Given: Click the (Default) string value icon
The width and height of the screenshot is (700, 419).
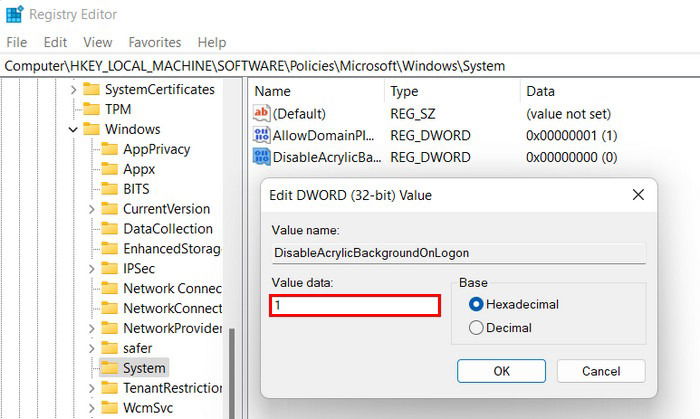Looking at the screenshot, I should click(x=261, y=113).
